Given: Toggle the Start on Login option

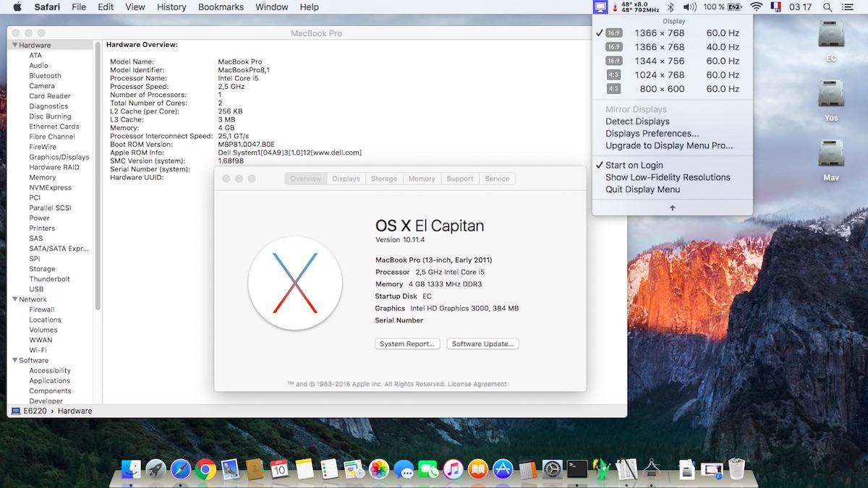Looking at the screenshot, I should point(634,165).
